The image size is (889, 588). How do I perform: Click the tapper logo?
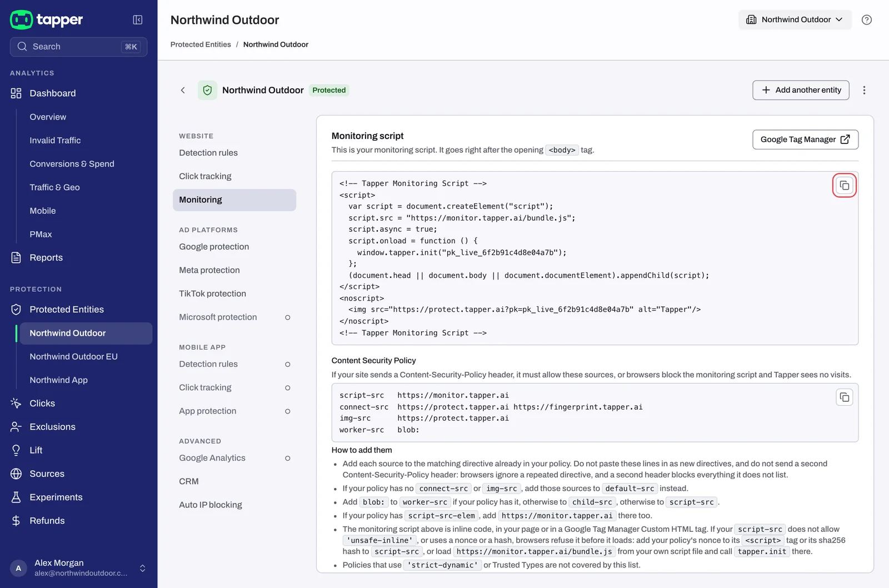(47, 20)
